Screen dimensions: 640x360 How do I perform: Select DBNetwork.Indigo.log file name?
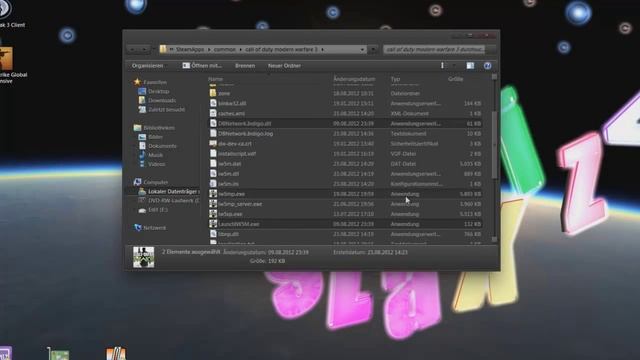(x=245, y=133)
